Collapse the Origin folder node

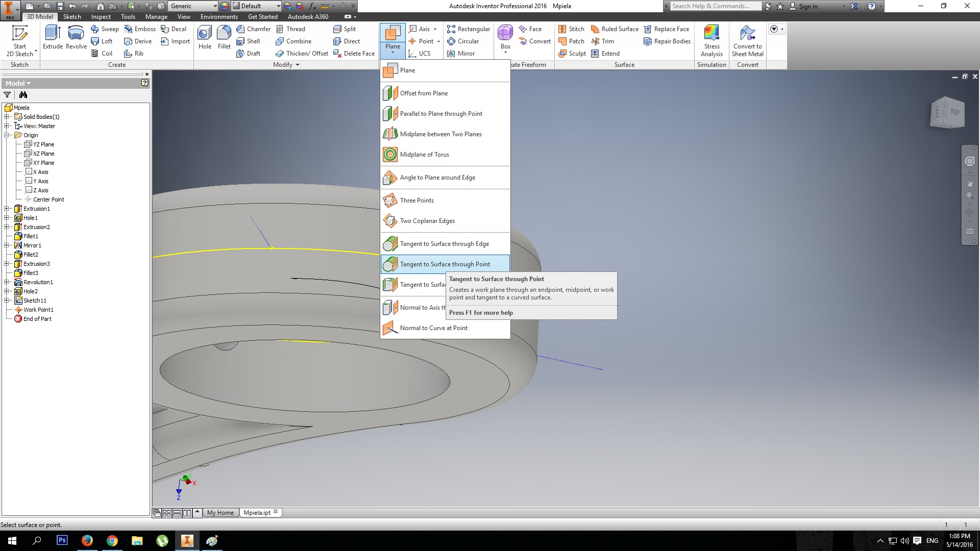click(x=7, y=135)
